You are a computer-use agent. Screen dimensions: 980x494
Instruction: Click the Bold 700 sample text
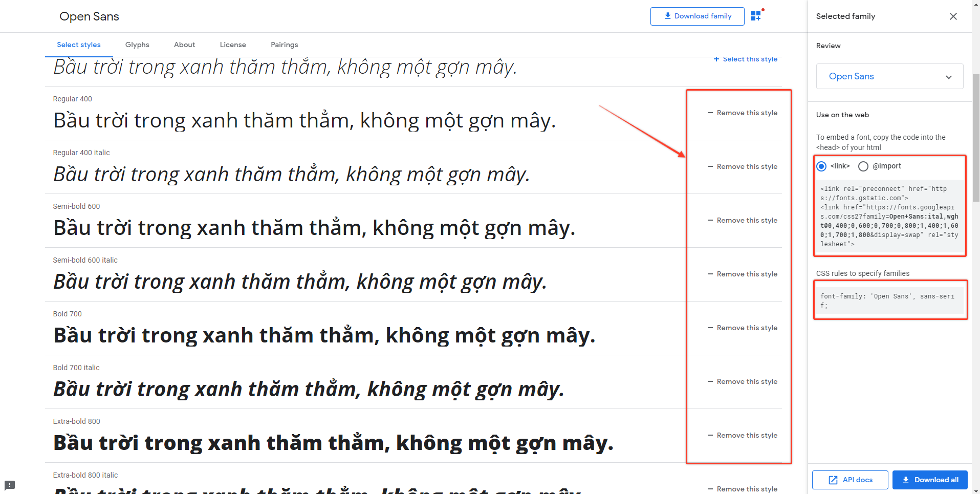pyautogui.click(x=324, y=336)
